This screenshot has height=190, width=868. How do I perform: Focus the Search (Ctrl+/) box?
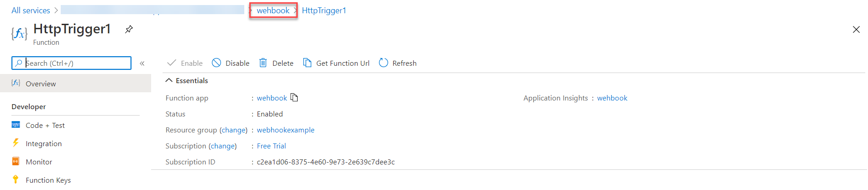click(71, 63)
